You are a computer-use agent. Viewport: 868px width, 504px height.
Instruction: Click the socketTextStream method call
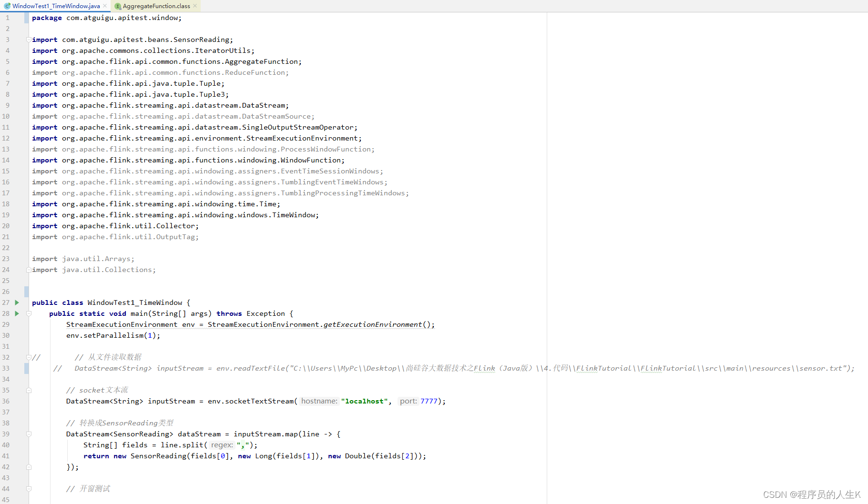coord(259,401)
